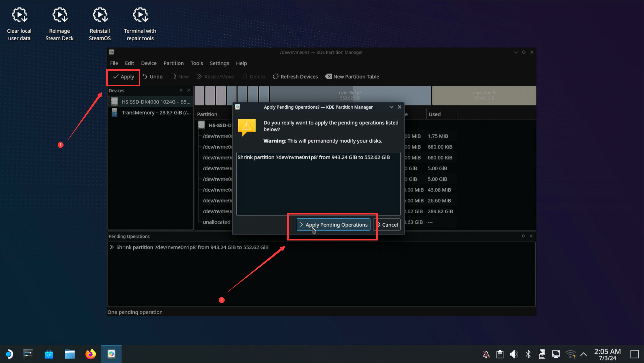Open the Tools menu

197,63
